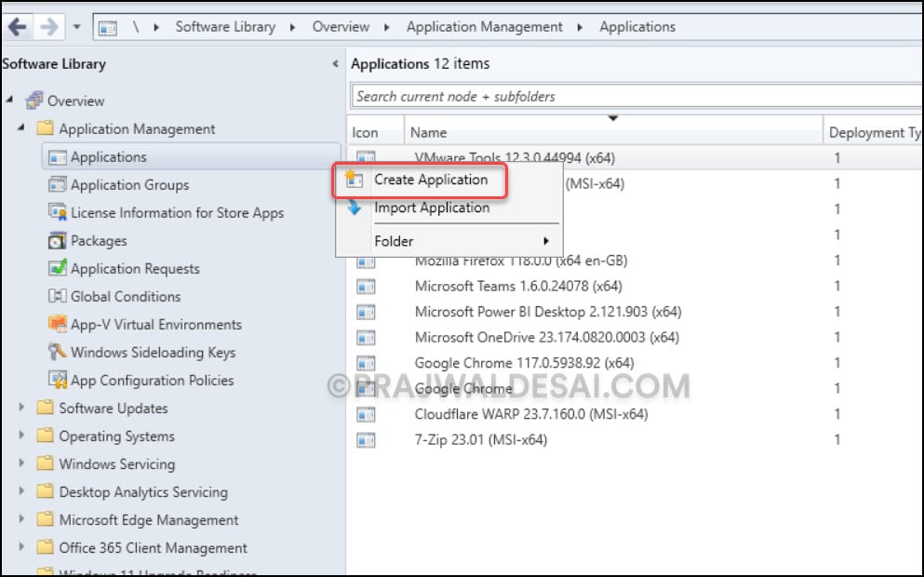Select 7-Zip 23.01 (MSI-x64) application

pyautogui.click(x=481, y=439)
